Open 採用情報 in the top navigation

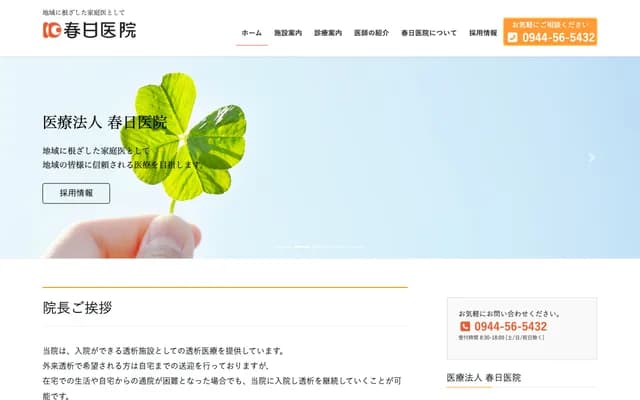[483, 33]
